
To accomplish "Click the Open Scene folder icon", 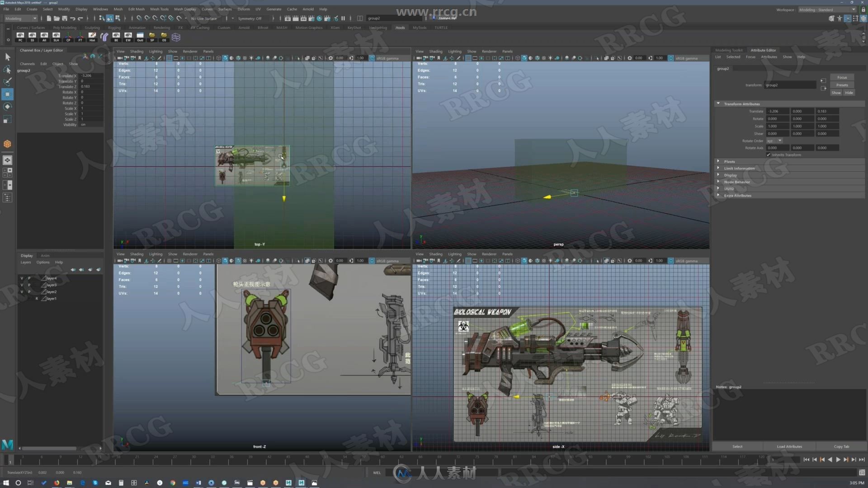I will [x=57, y=19].
